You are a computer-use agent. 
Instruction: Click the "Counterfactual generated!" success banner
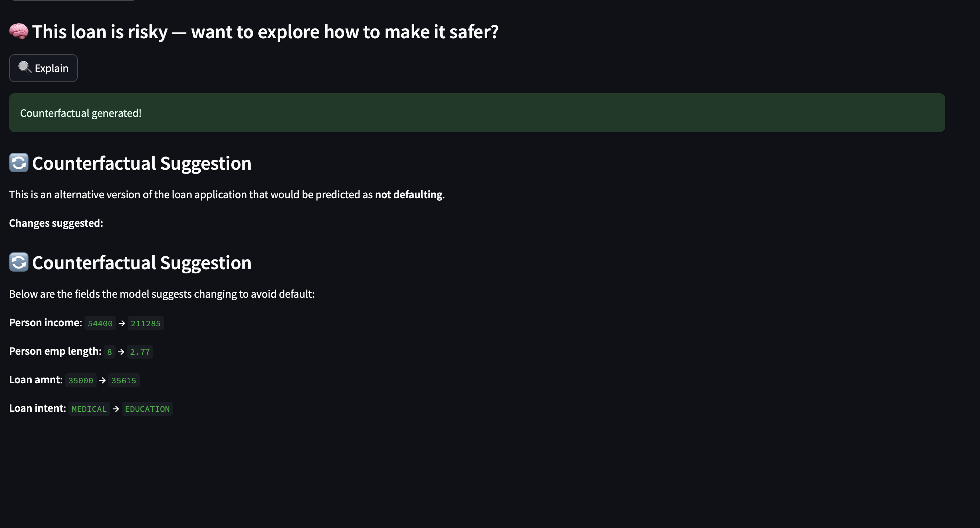477,113
